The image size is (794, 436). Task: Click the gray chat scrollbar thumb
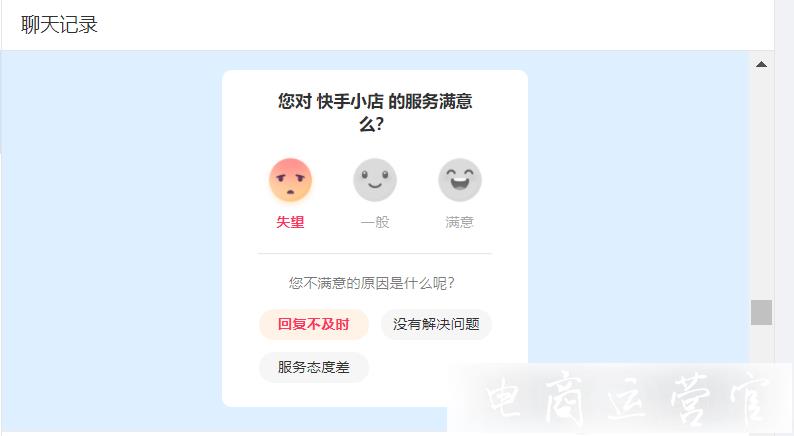point(761,312)
